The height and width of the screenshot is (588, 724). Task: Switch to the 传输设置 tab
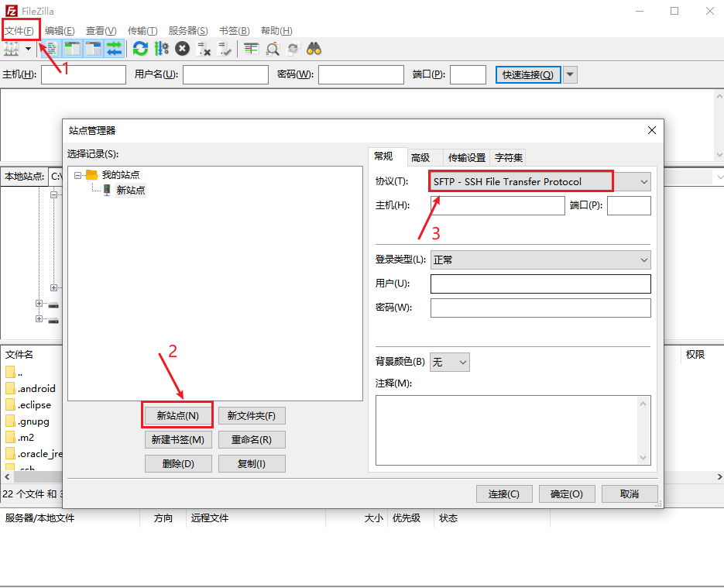(x=467, y=157)
